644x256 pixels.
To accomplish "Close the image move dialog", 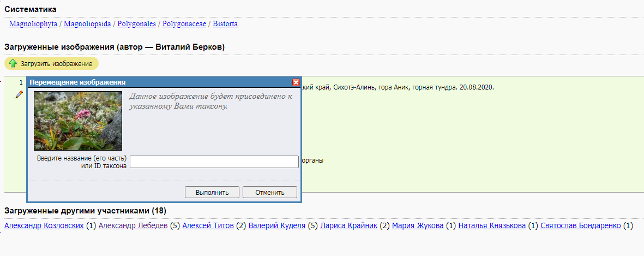I will pos(296,82).
